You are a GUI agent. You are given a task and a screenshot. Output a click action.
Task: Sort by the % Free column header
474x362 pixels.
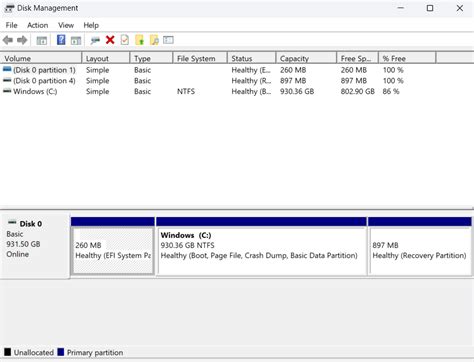tap(407, 58)
